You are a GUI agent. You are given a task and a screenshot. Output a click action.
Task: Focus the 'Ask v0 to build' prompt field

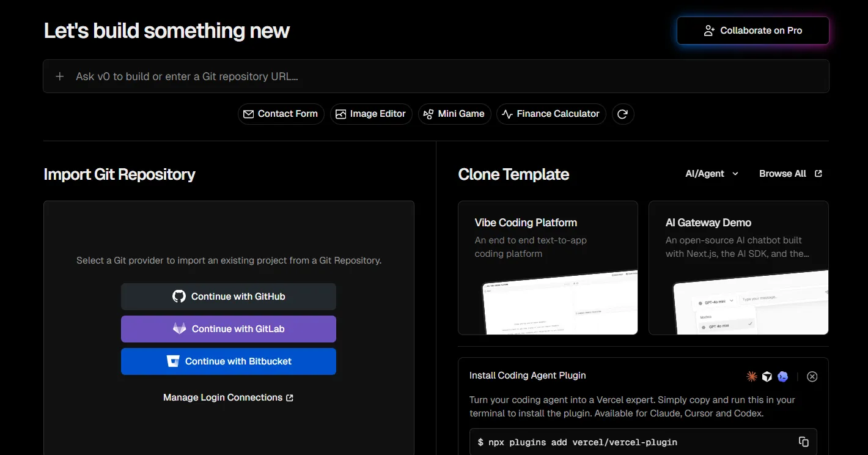436,76
